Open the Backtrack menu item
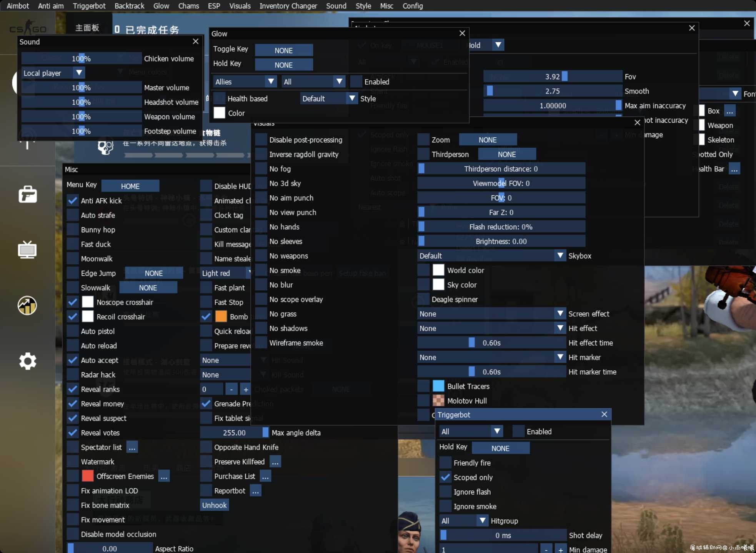This screenshot has width=756, height=553. 129,6
